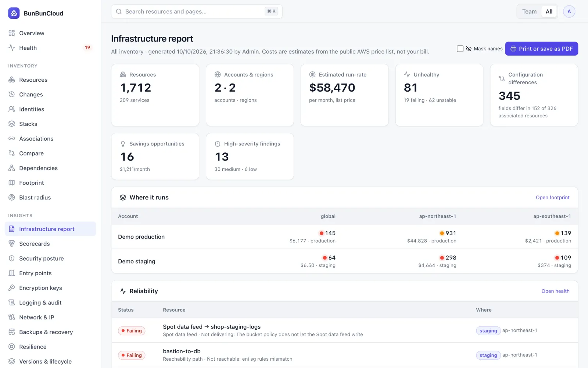This screenshot has height=368, width=588.
Task: Click the Changes history icon
Action: point(12,95)
